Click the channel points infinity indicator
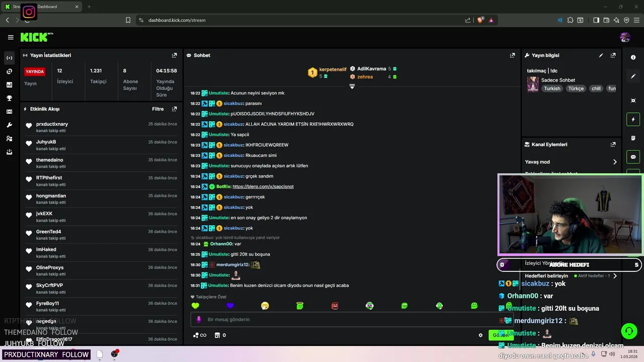Image resolution: width=644 pixels, height=362 pixels. click(200, 335)
